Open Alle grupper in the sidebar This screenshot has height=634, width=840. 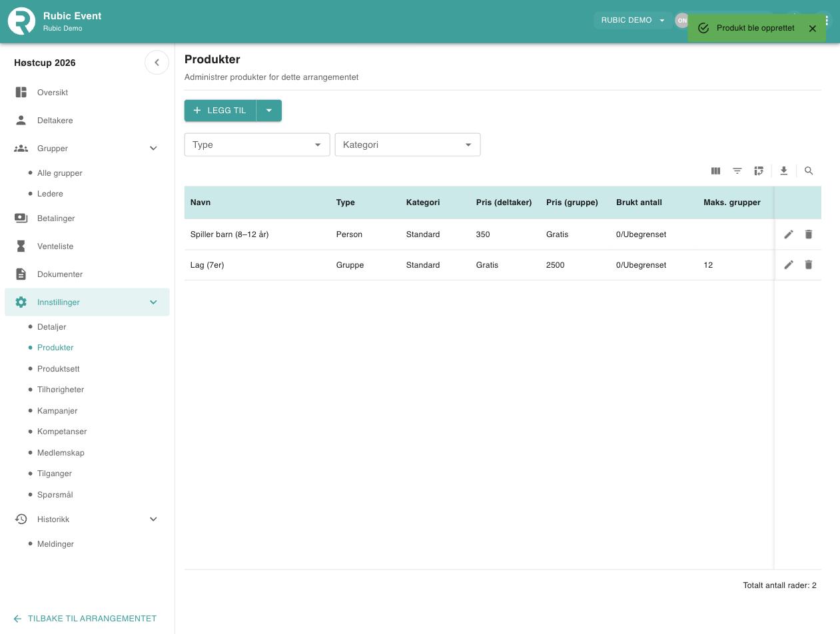click(60, 173)
